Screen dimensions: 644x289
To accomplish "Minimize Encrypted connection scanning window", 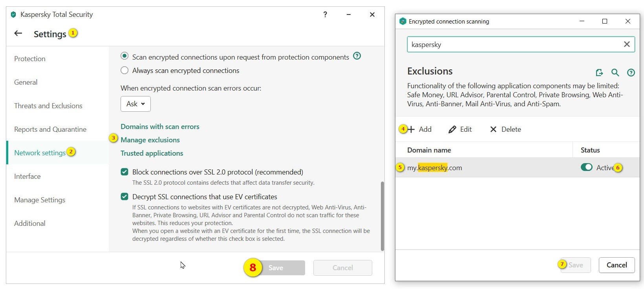I will point(582,21).
